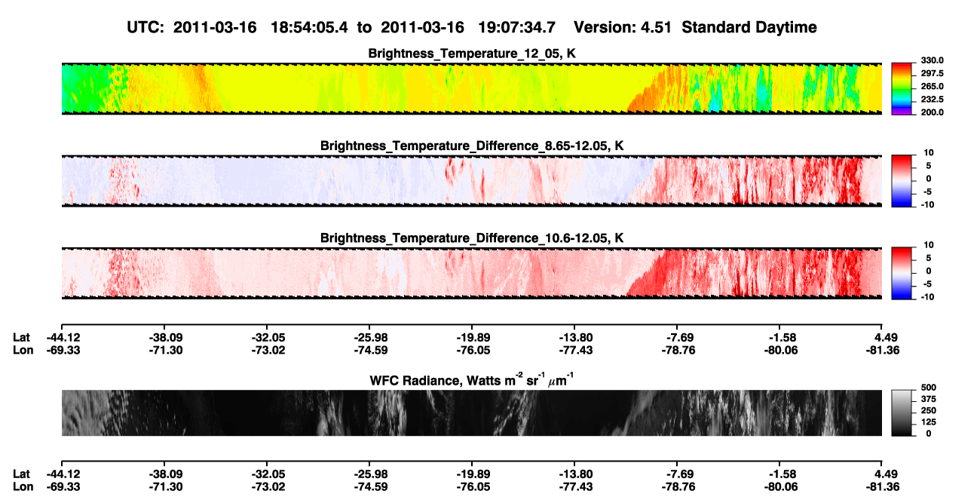Image resolution: width=980 pixels, height=503 pixels.
Task: Click the WFC Radiance panel title
Action: click(x=472, y=380)
